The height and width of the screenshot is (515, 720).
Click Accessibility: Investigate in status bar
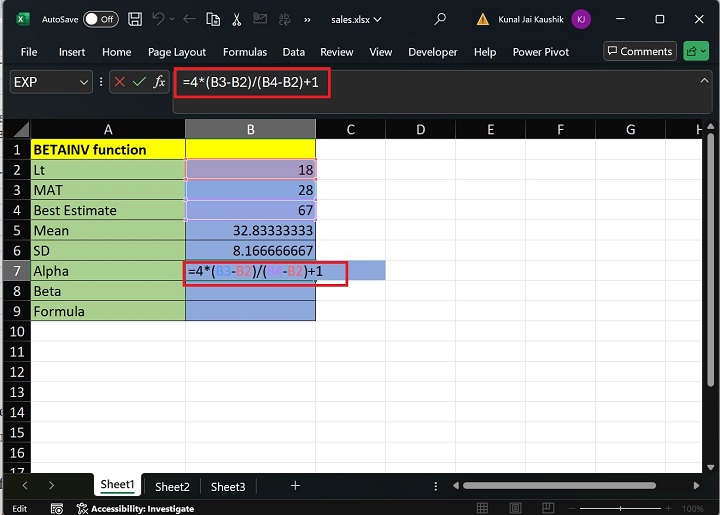pyautogui.click(x=135, y=509)
